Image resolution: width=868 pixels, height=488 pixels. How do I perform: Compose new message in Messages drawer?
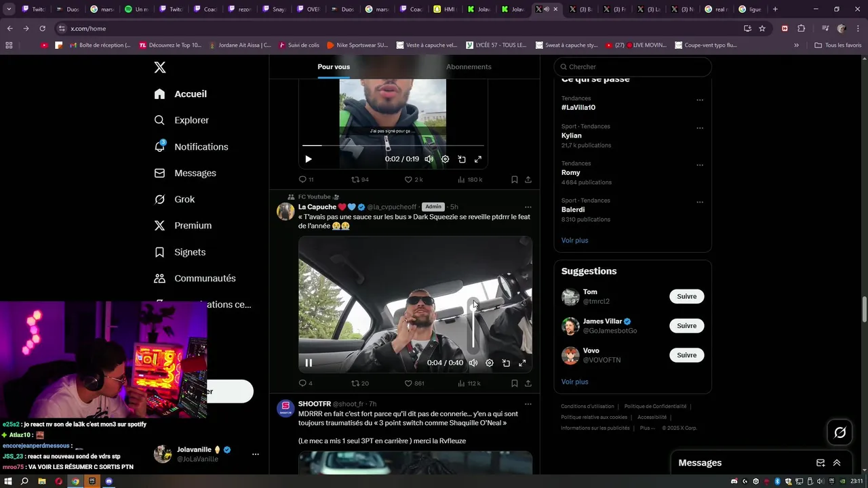(x=821, y=463)
